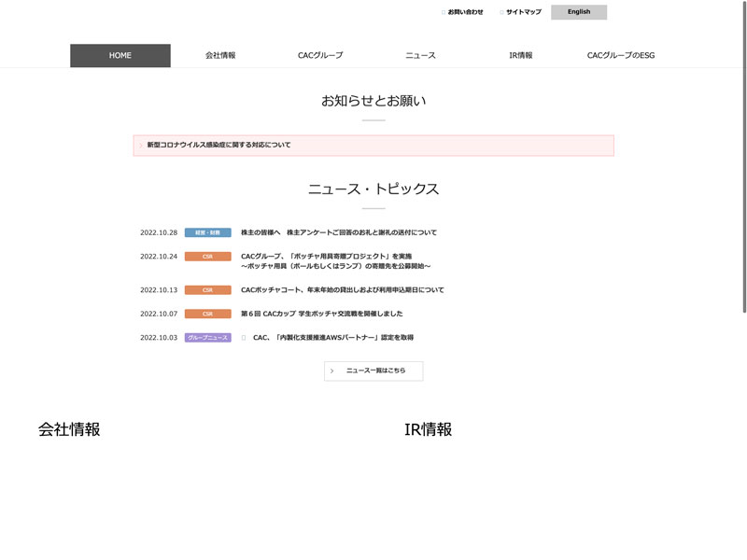747x560 pixels.
Task: Click the CSR tag dated 2022.10.24
Action: click(x=207, y=256)
